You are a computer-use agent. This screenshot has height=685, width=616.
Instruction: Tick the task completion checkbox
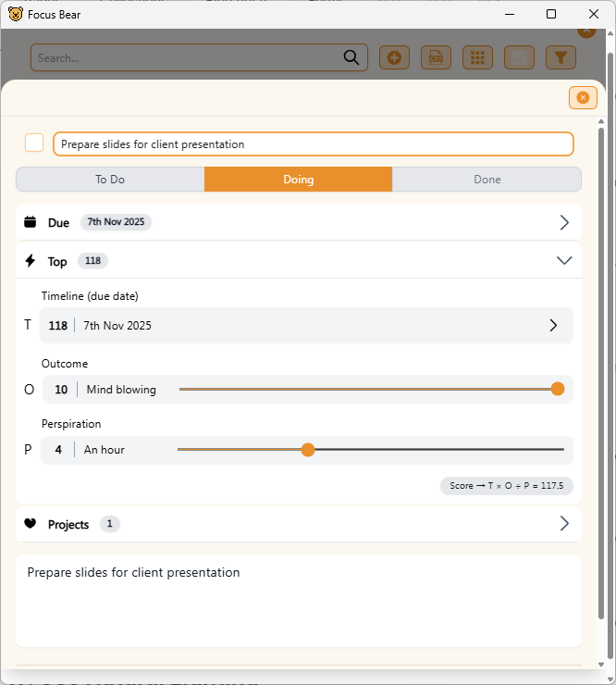point(34,143)
